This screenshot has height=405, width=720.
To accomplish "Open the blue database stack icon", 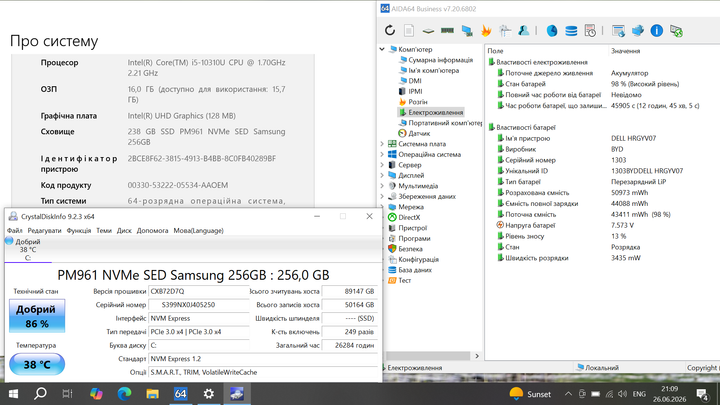I will pyautogui.click(x=571, y=31).
